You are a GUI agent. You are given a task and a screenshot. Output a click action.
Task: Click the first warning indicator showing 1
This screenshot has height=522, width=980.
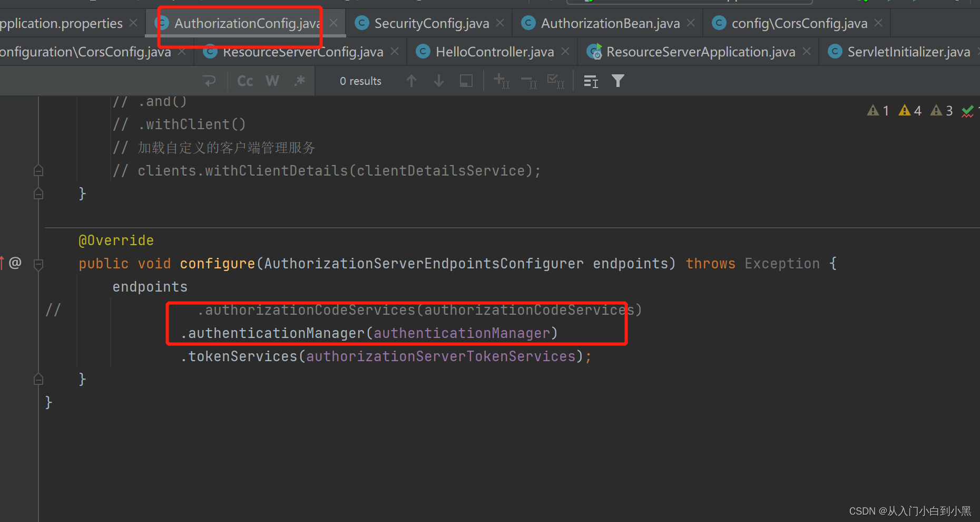[x=878, y=110]
